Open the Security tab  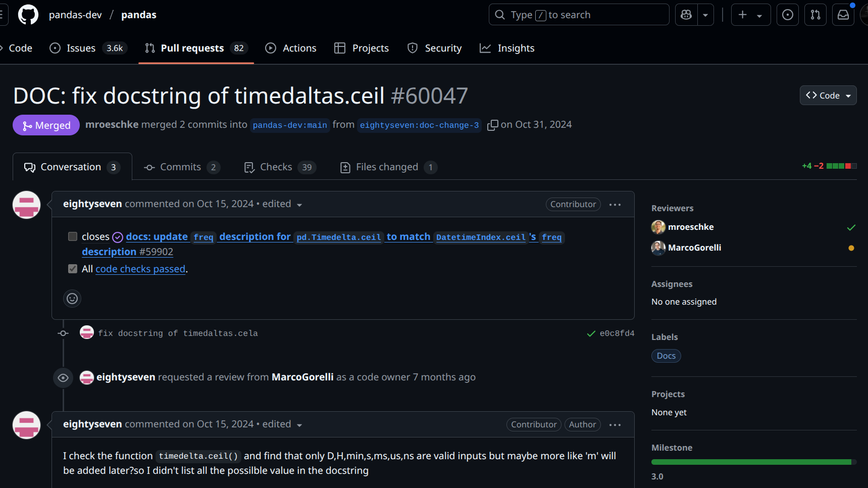[x=434, y=48]
